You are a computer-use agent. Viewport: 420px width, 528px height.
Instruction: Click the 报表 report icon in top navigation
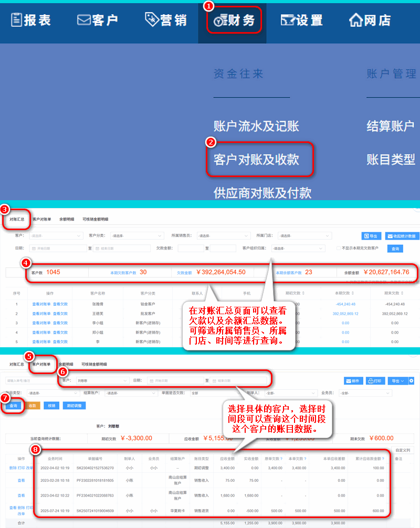tap(16, 20)
